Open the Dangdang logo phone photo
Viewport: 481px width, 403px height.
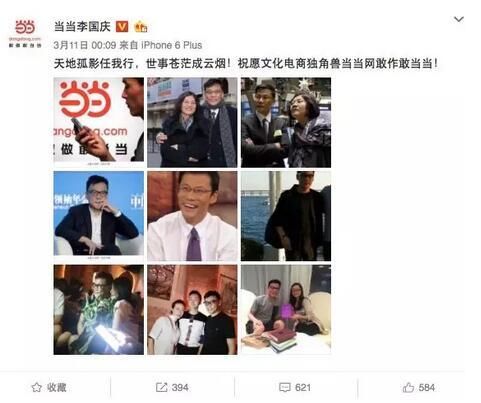click(99, 122)
